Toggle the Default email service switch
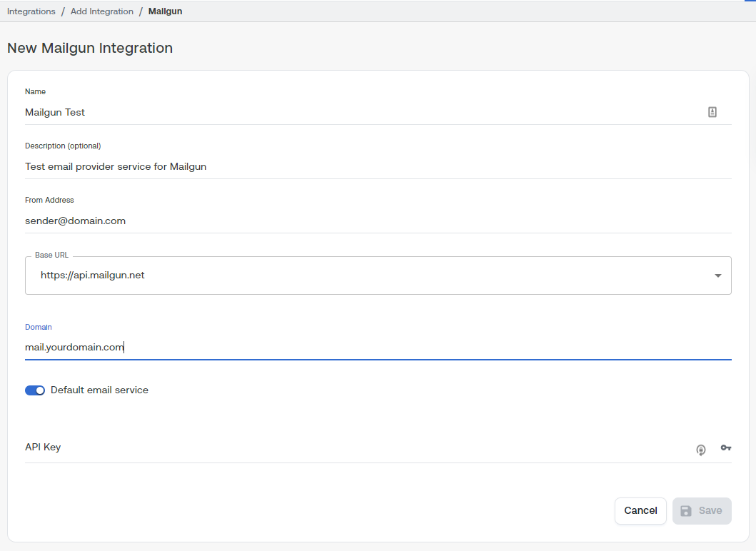This screenshot has width=756, height=551. tap(35, 390)
